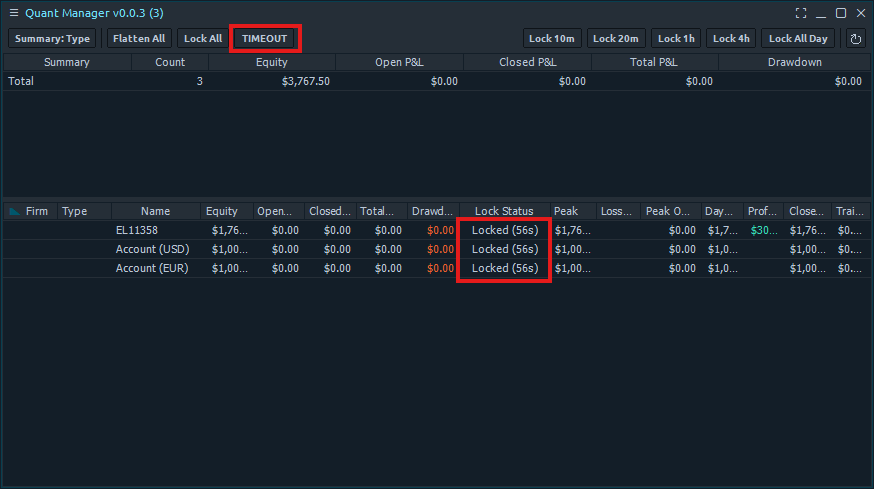The image size is (874, 489).
Task: Lock accounts for 10 minutes
Action: pyautogui.click(x=552, y=39)
